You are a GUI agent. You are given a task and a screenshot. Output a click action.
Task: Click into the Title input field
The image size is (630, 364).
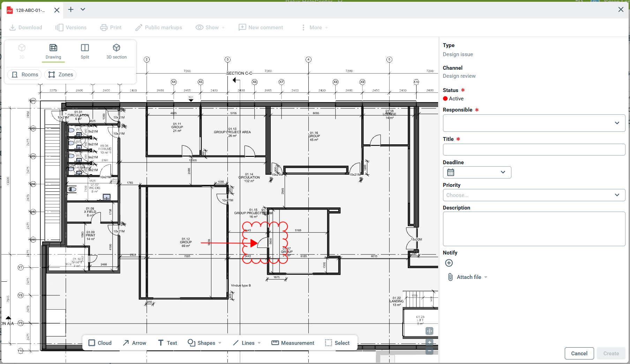pos(534,150)
